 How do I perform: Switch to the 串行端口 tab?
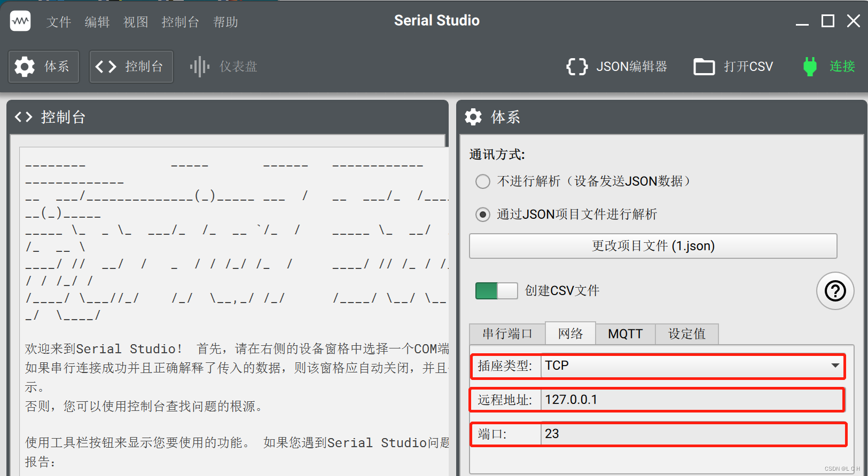click(x=507, y=334)
